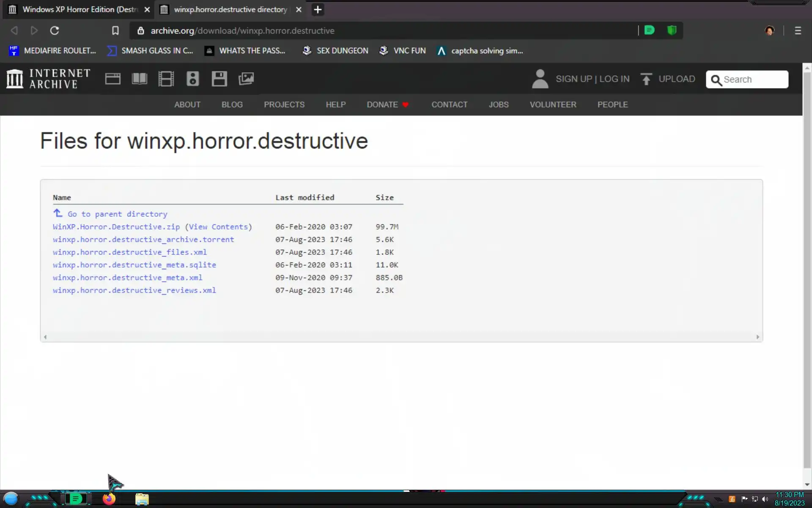Image resolution: width=812 pixels, height=508 pixels.
Task: Switch to Windows XP Horror Edition tab
Action: click(x=80, y=9)
